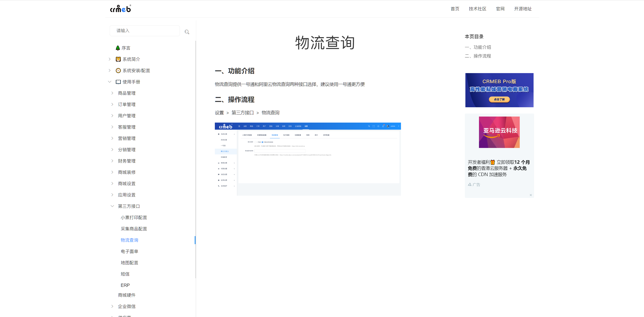Image resolution: width=644 pixels, height=317 pixels.
Task: Click the tiger icon beside 系统简介
Action: [118, 59]
